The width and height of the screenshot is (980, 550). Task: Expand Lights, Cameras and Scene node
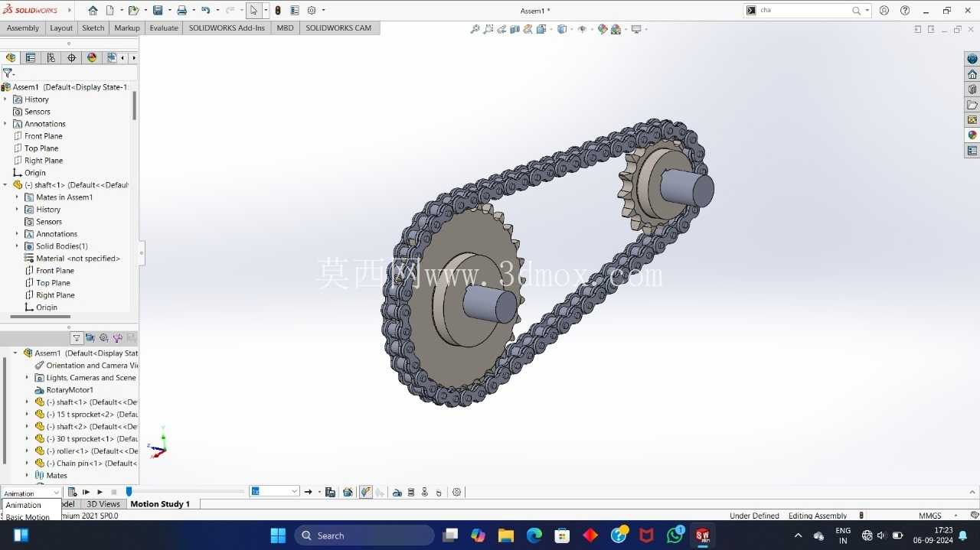[x=27, y=378]
